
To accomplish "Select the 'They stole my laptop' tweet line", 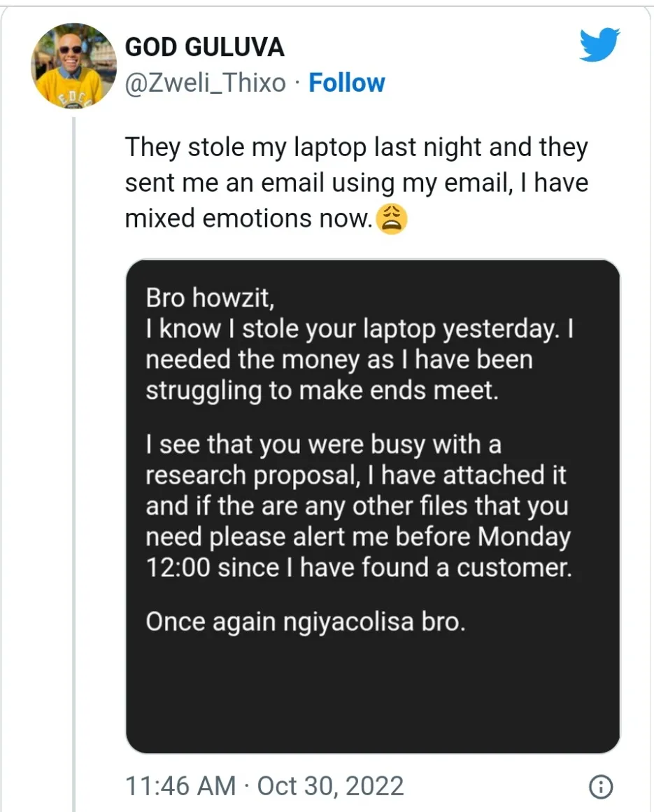I will 357,148.
